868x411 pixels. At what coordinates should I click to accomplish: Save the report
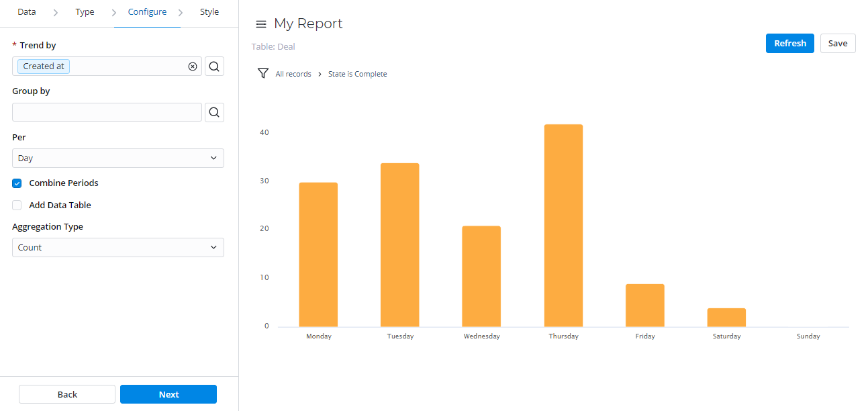(837, 43)
